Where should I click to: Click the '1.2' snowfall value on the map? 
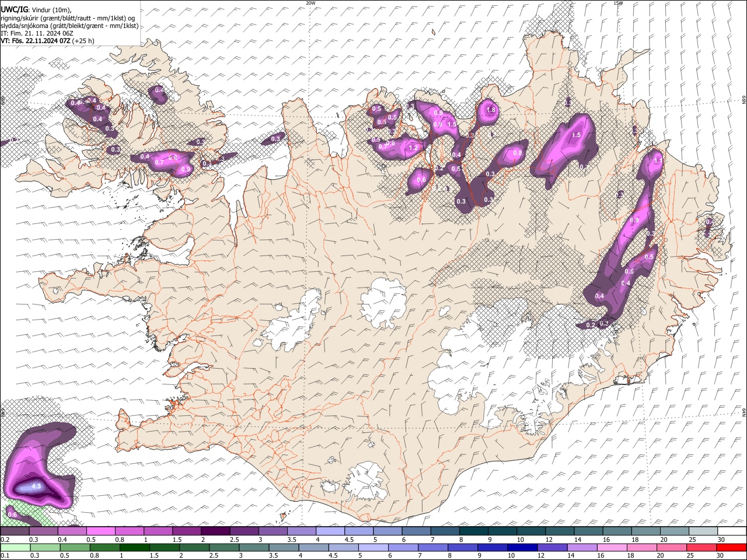[414, 148]
